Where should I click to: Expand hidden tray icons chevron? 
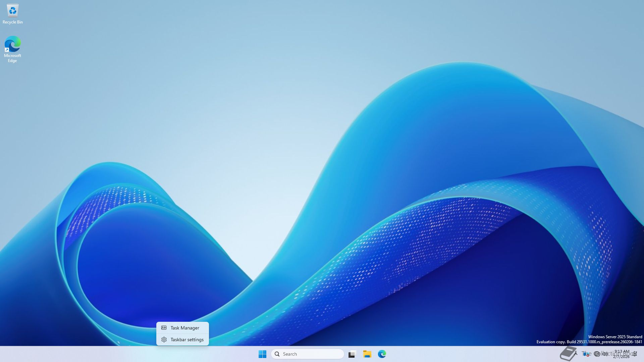(576, 354)
